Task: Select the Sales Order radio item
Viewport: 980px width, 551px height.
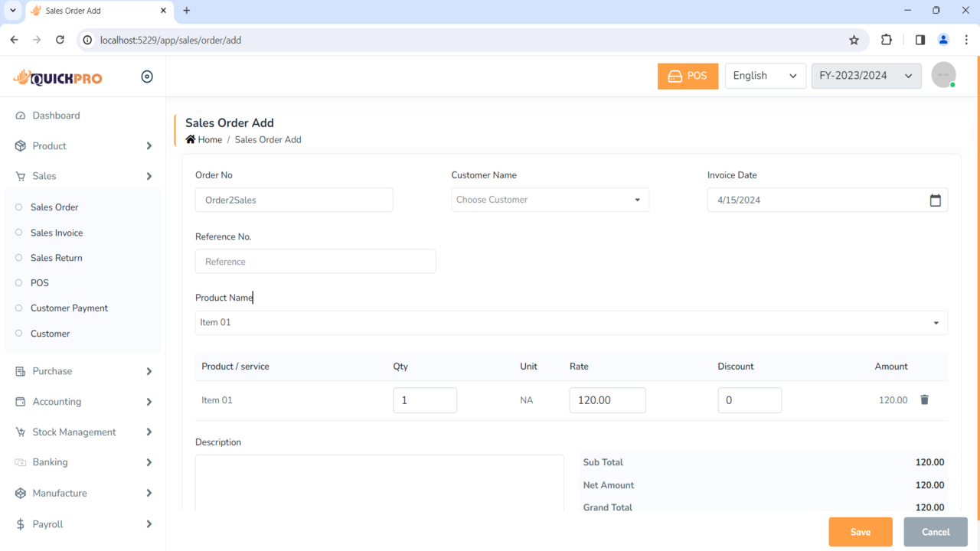Action: tap(54, 207)
